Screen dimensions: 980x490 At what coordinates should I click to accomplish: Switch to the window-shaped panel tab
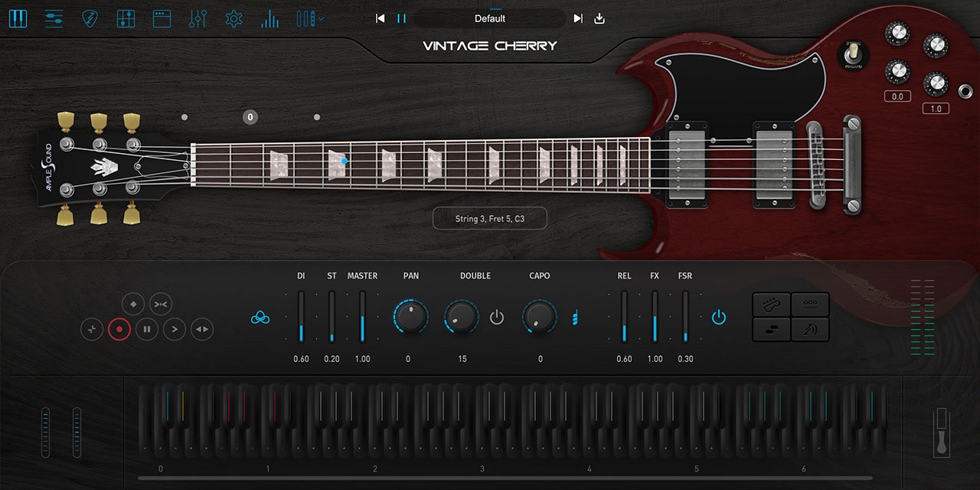pos(162,18)
